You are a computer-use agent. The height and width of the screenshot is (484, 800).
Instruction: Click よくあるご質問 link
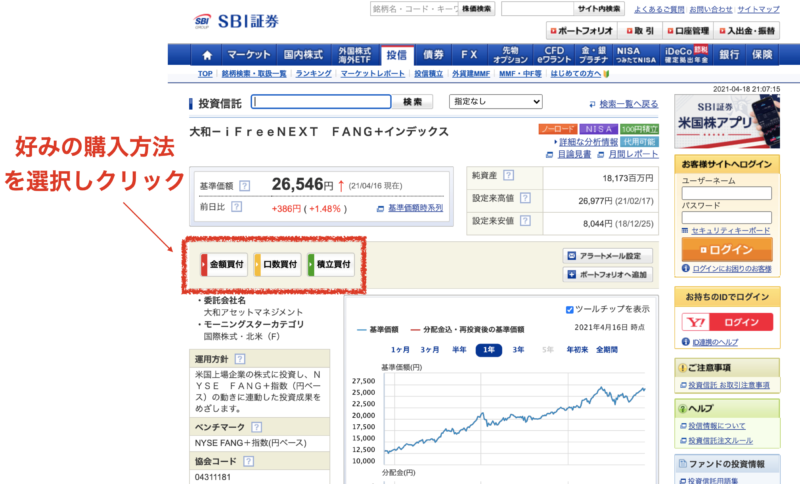pos(659,9)
